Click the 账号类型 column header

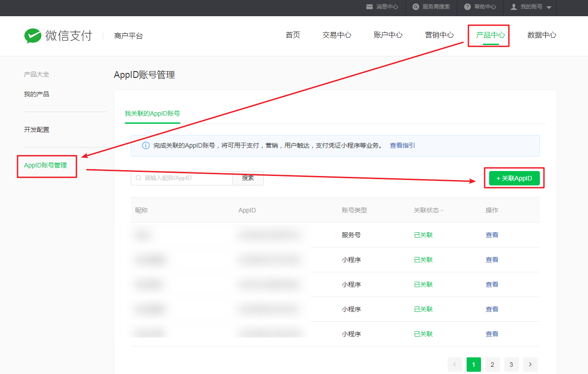(x=354, y=210)
